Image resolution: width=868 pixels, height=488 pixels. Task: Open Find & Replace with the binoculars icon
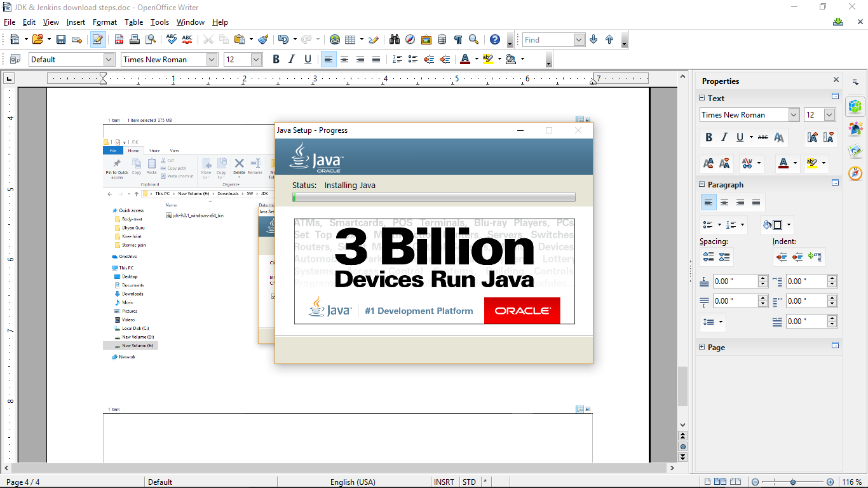pyautogui.click(x=394, y=39)
